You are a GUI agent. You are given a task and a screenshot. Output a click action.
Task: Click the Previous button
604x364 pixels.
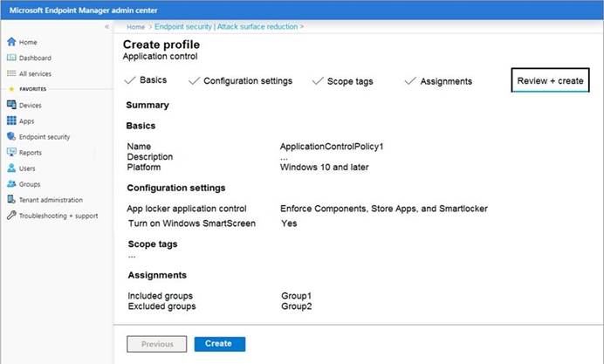[157, 344]
